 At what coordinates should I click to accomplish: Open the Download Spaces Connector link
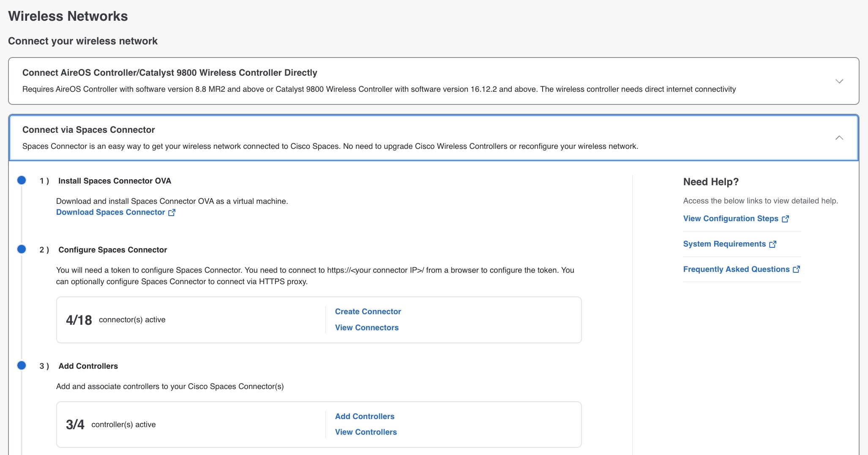click(111, 212)
